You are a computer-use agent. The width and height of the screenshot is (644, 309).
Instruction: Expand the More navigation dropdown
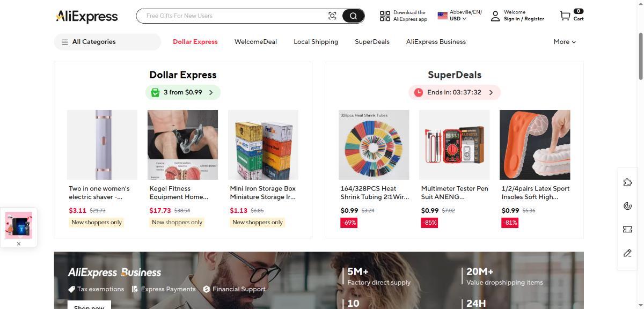565,42
